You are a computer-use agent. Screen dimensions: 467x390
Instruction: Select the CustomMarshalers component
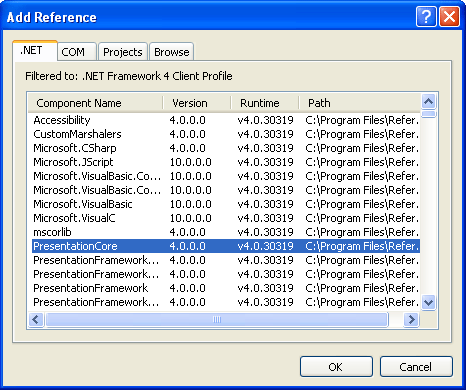click(x=226, y=134)
